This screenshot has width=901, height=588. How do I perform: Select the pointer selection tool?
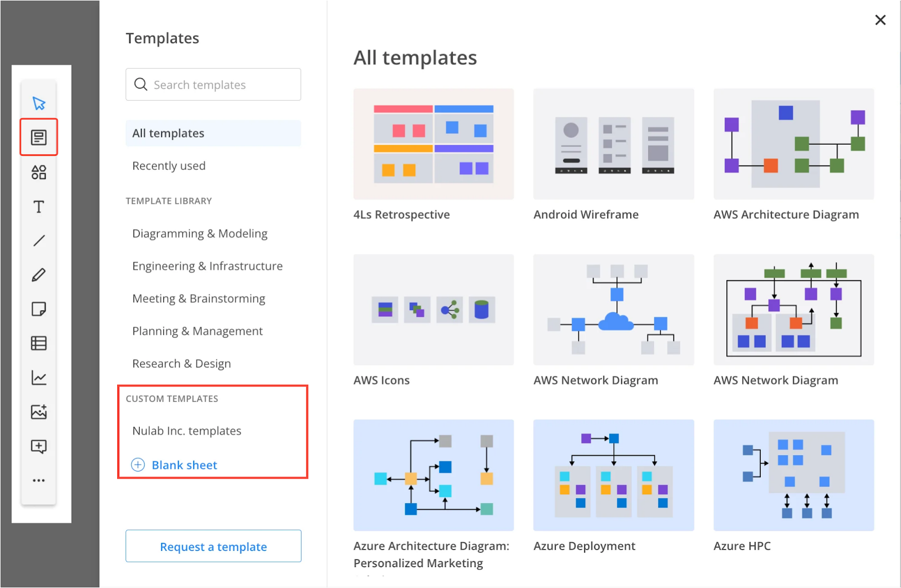(39, 104)
